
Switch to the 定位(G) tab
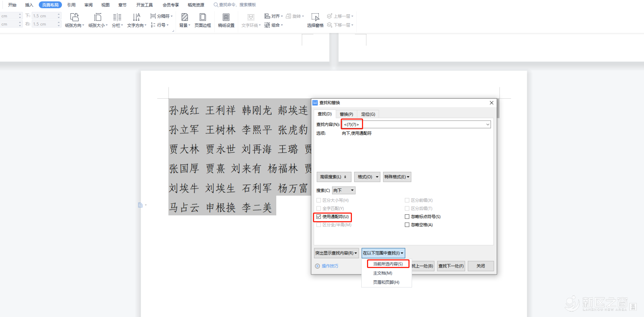click(368, 114)
